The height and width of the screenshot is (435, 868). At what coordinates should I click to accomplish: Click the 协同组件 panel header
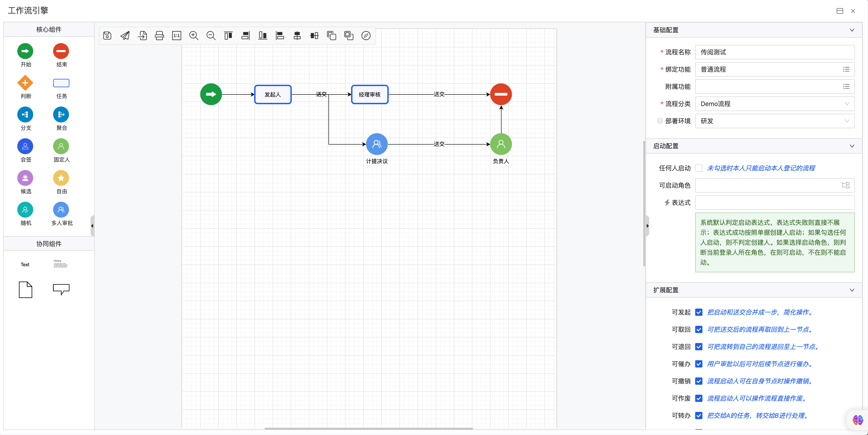click(x=49, y=244)
